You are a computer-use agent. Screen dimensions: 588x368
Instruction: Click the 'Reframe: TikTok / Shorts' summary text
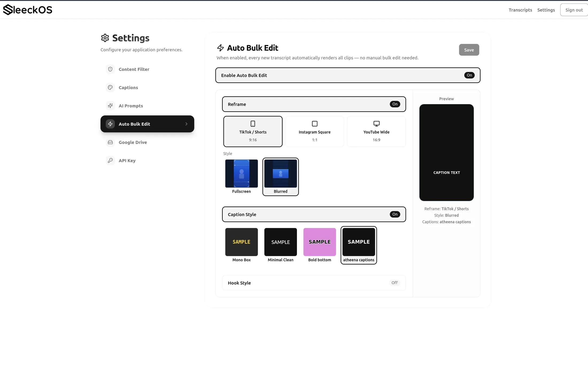coord(446,209)
